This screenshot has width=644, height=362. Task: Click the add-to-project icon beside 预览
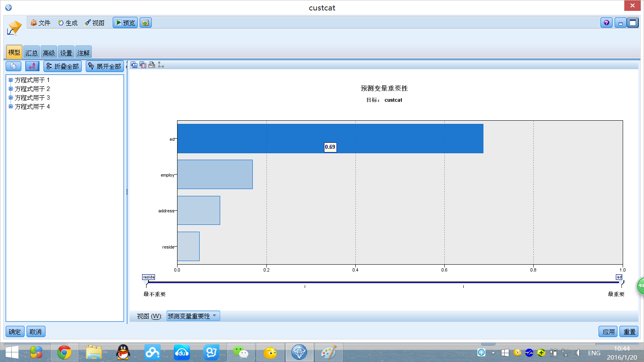click(x=146, y=23)
